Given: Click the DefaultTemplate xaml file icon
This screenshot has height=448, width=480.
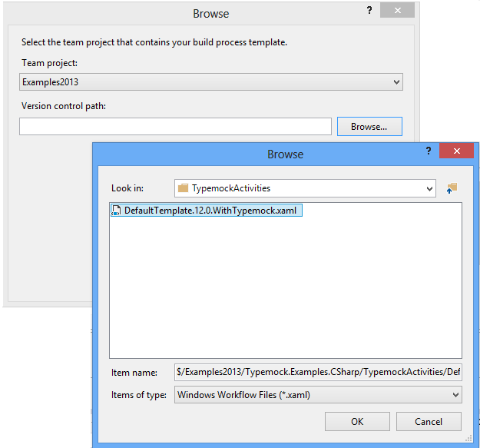Looking at the screenshot, I should pos(116,211).
